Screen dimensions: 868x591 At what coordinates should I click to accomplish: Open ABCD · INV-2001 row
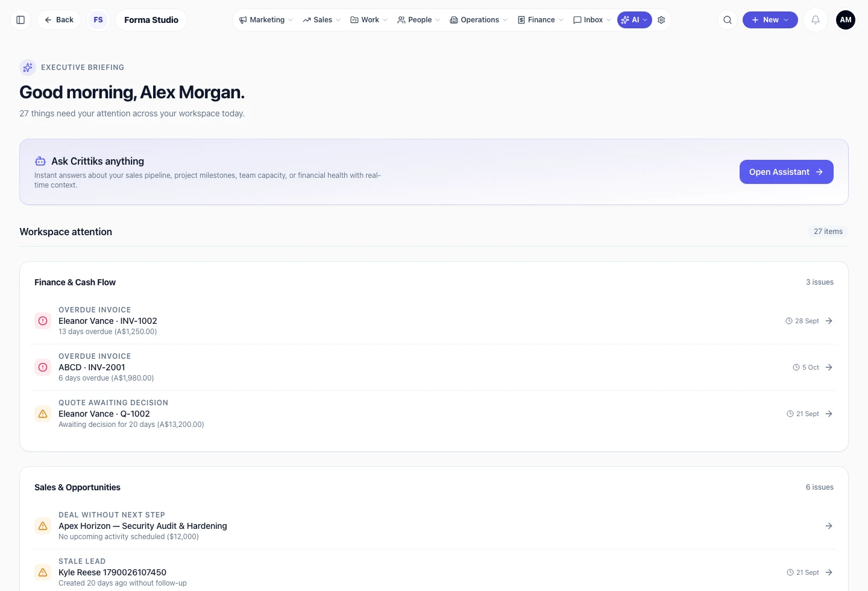[434, 367]
